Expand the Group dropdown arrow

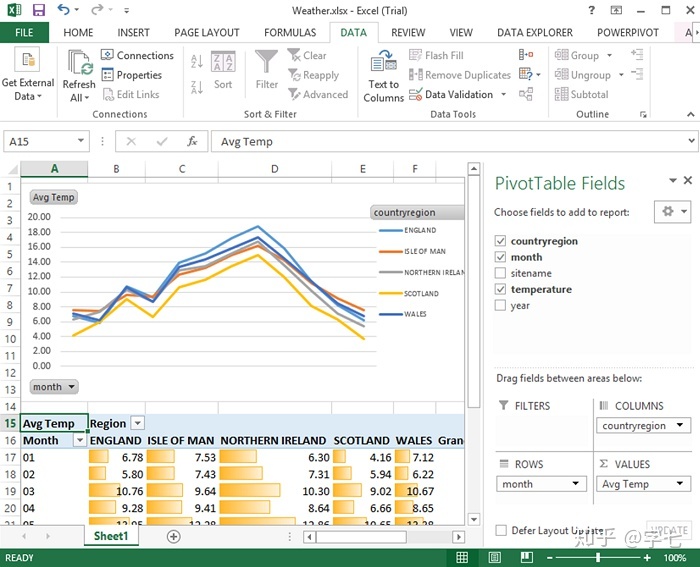pyautogui.click(x=609, y=55)
